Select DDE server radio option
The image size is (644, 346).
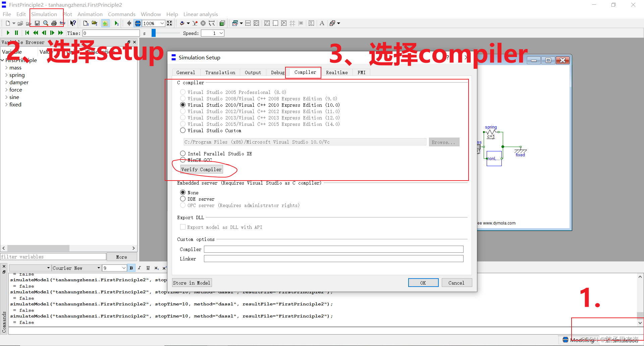click(x=183, y=199)
